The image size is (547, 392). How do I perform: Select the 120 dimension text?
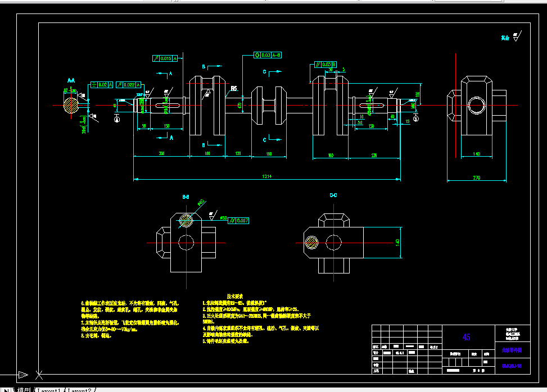[238, 153]
